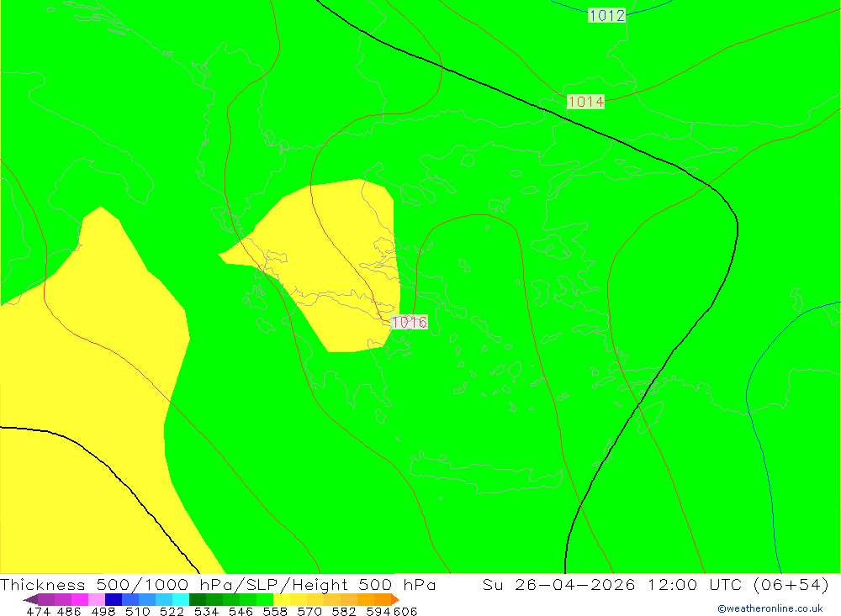Screen dimensions: 841x616
Task: Select the dark green legend swatch near 534
Action: (198, 599)
